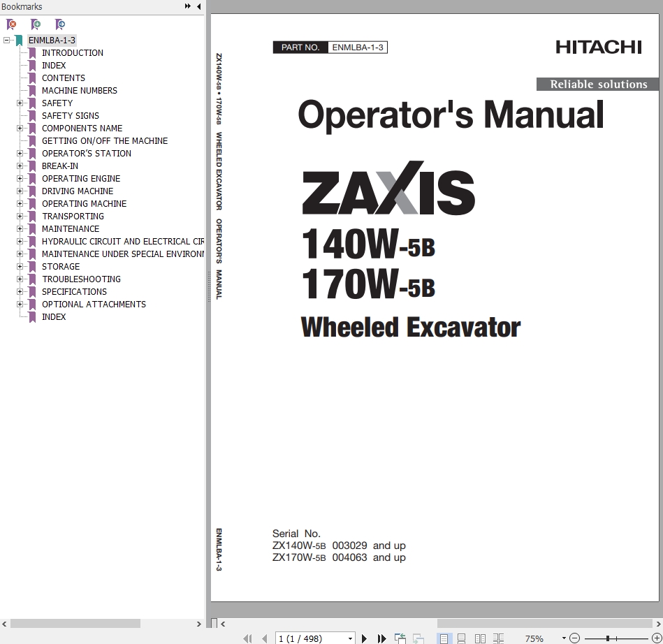Expand the DRIVING MACHINE bookmark
The image size is (663, 644).
coord(20,191)
